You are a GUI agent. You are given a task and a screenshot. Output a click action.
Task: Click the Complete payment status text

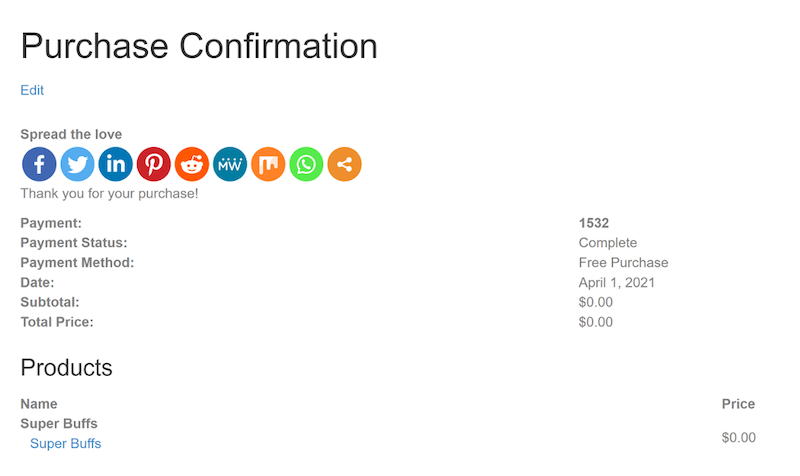tap(608, 243)
